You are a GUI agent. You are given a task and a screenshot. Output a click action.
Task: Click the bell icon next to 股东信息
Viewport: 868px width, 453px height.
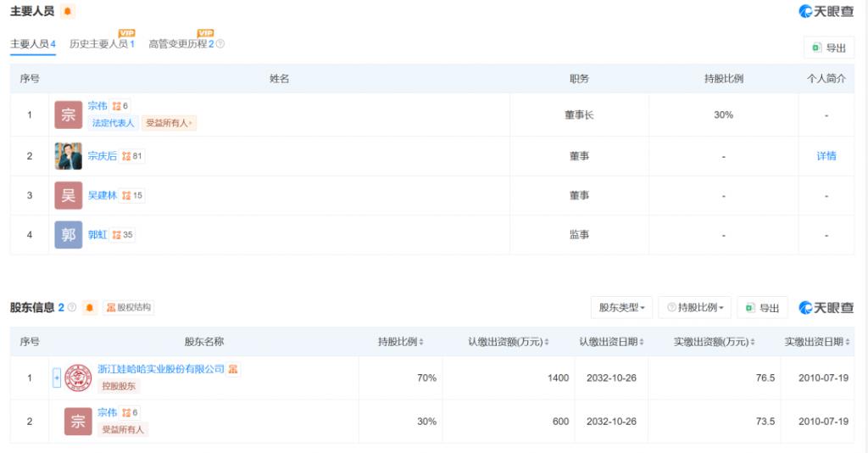point(91,307)
